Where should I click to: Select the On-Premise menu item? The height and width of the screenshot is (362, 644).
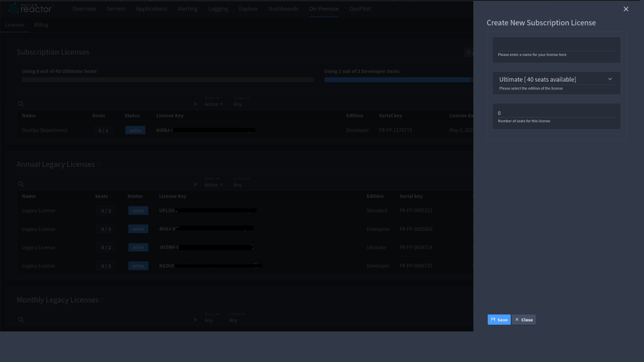(x=324, y=9)
